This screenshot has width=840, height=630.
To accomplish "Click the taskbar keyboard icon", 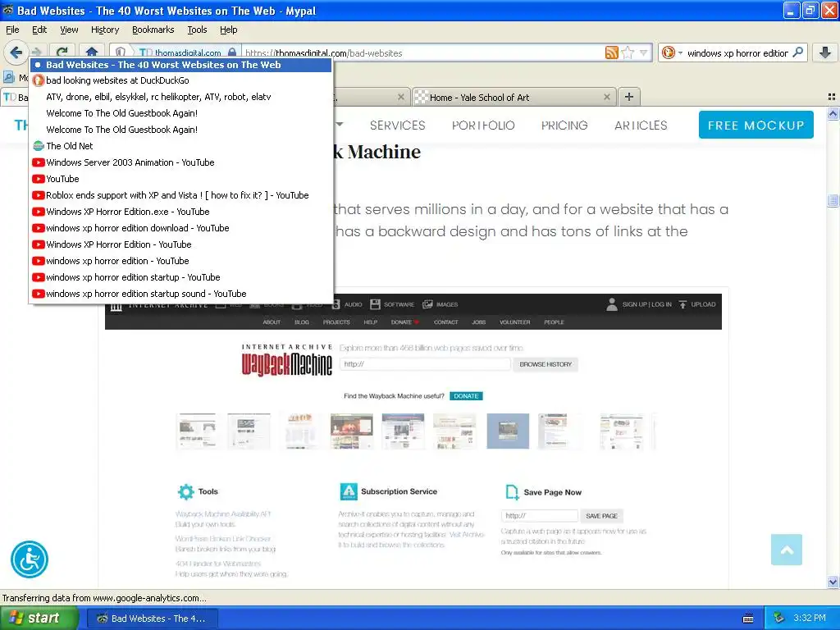I will (748, 619).
